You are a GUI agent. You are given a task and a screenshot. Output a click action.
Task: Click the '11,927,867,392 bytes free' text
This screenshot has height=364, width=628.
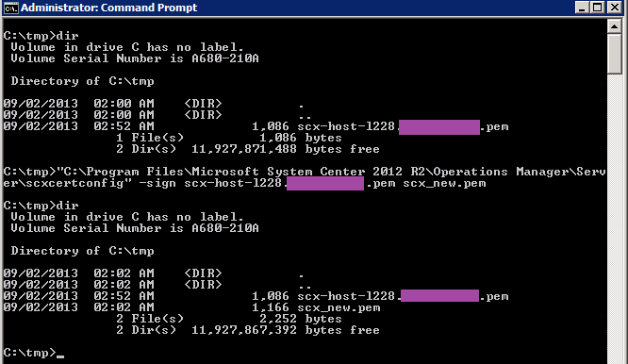[x=285, y=330]
